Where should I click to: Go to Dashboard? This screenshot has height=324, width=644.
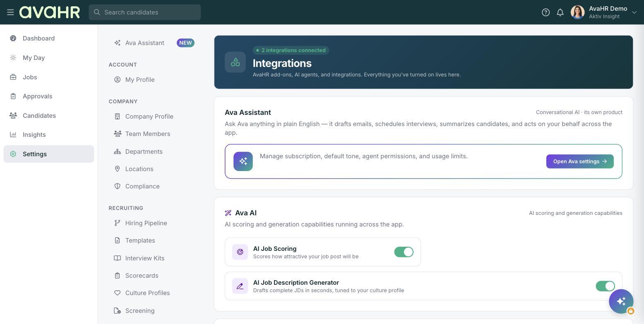tap(49, 38)
